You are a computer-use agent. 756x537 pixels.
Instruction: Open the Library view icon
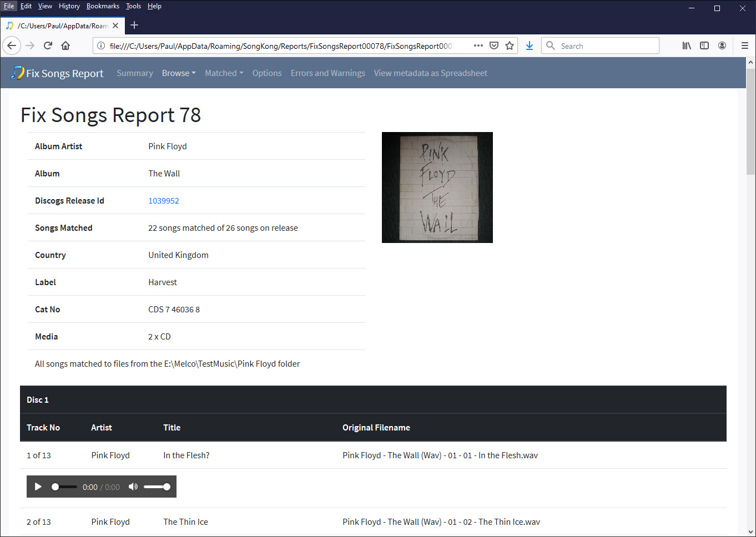(687, 45)
